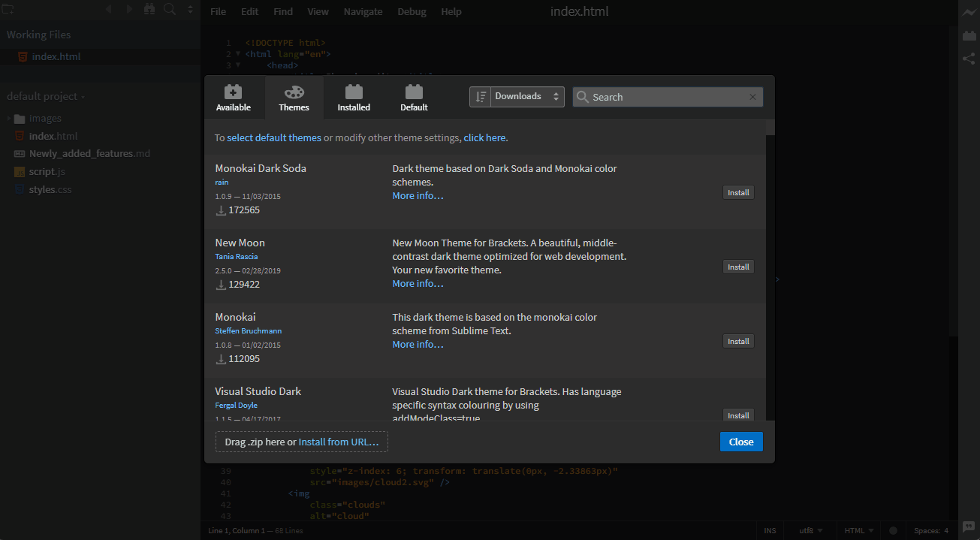The image size is (980, 540).
Task: Open the Debug menu
Action: [412, 11]
